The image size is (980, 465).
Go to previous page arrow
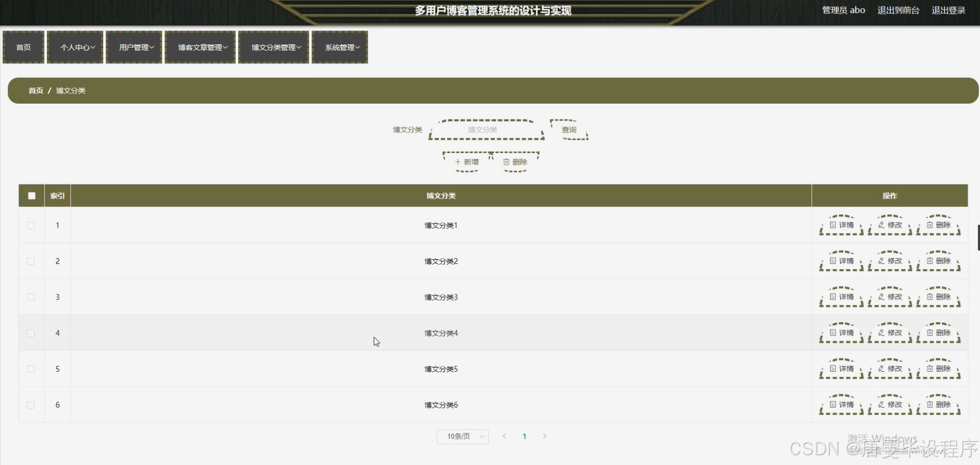click(x=504, y=436)
